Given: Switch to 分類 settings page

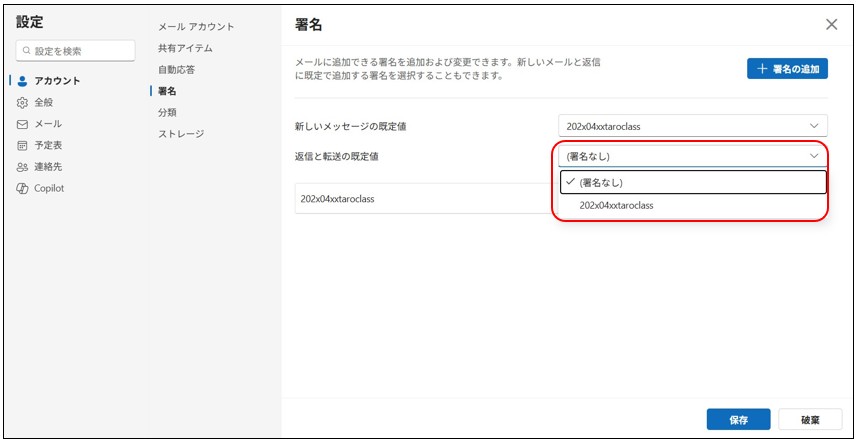Looking at the screenshot, I should click(168, 113).
